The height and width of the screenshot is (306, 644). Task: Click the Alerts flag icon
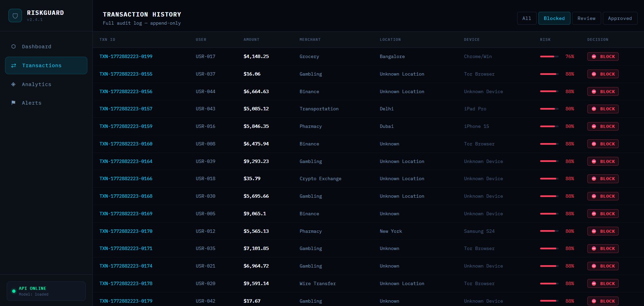[13, 103]
